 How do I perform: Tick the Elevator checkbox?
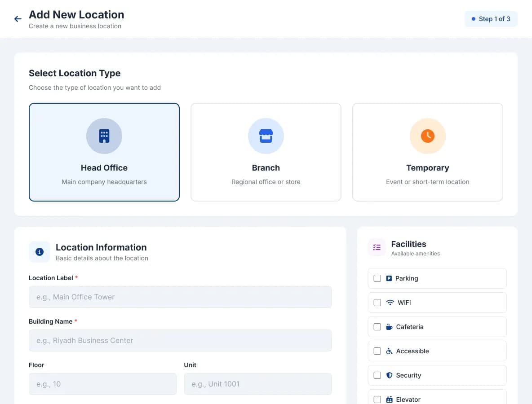pos(377,400)
